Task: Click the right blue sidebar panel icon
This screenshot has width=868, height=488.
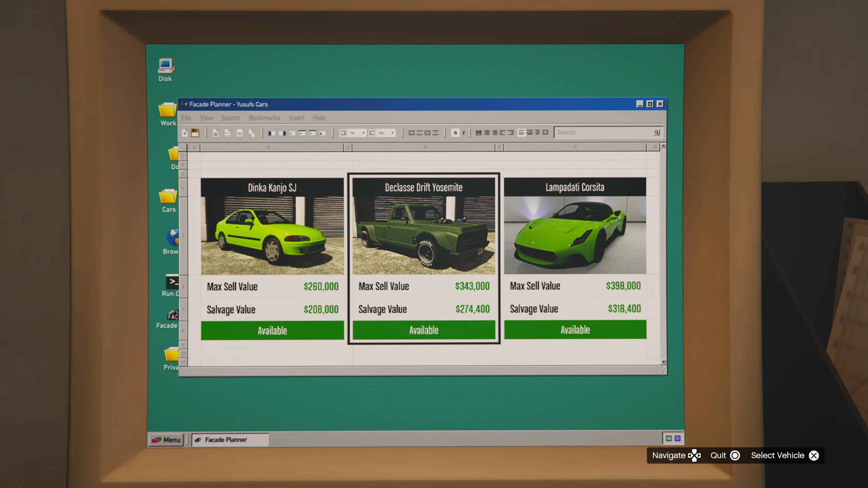Action: coord(282,133)
